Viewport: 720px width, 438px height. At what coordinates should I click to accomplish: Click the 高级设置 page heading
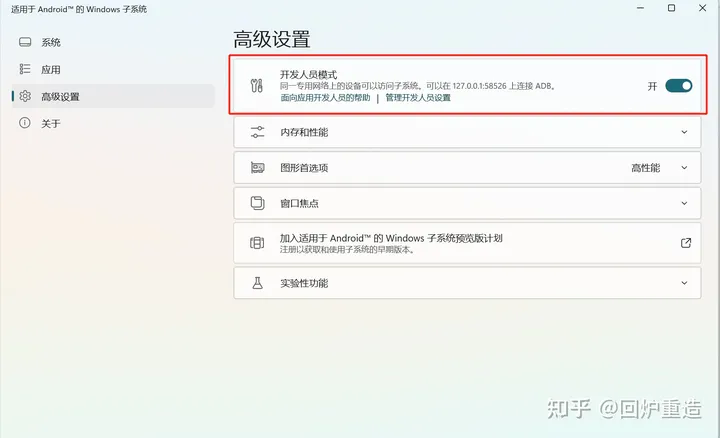tap(271, 39)
